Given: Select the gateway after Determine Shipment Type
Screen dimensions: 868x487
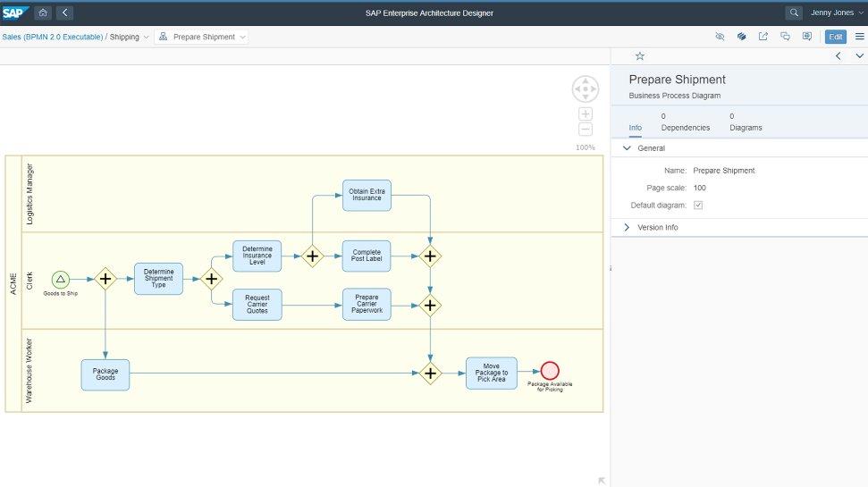Looking at the screenshot, I should 212,279.
